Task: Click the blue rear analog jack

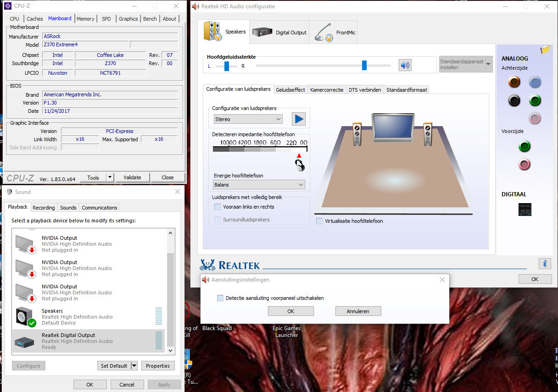Action: point(535,82)
